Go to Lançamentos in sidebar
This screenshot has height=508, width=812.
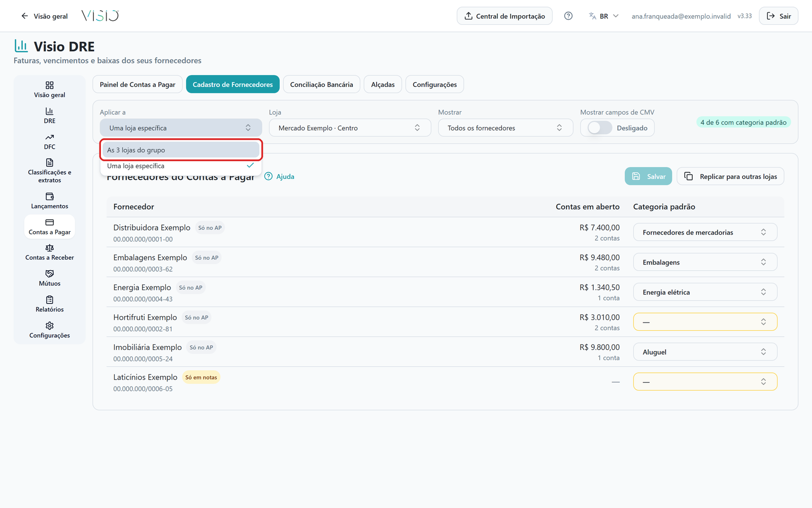pos(50,201)
